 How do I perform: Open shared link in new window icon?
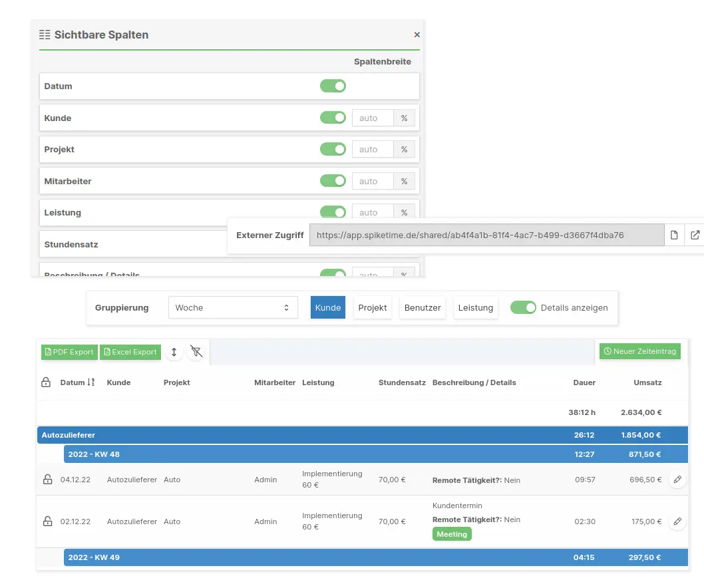pyautogui.click(x=695, y=235)
